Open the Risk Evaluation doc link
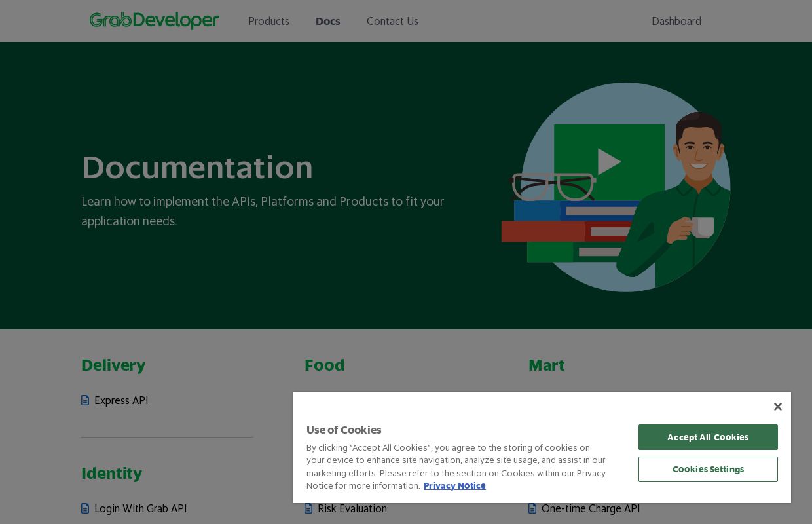Screen dimensions: 812x524 click(x=352, y=508)
